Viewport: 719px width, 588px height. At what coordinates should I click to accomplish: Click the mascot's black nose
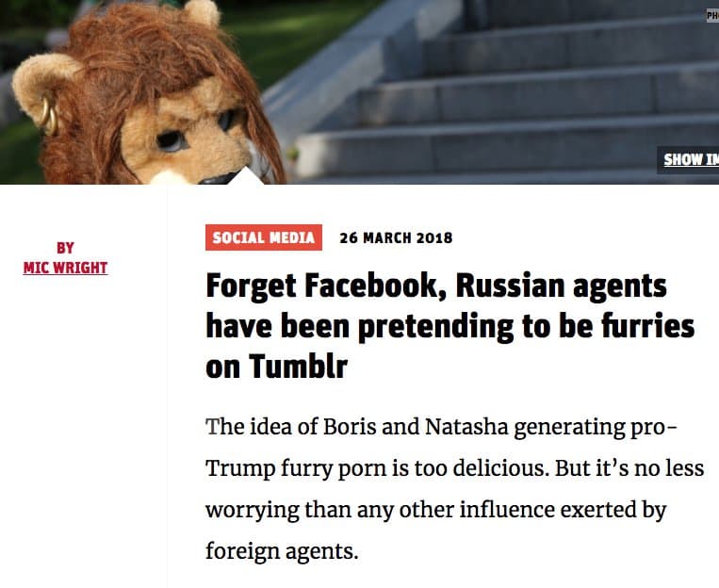219,177
